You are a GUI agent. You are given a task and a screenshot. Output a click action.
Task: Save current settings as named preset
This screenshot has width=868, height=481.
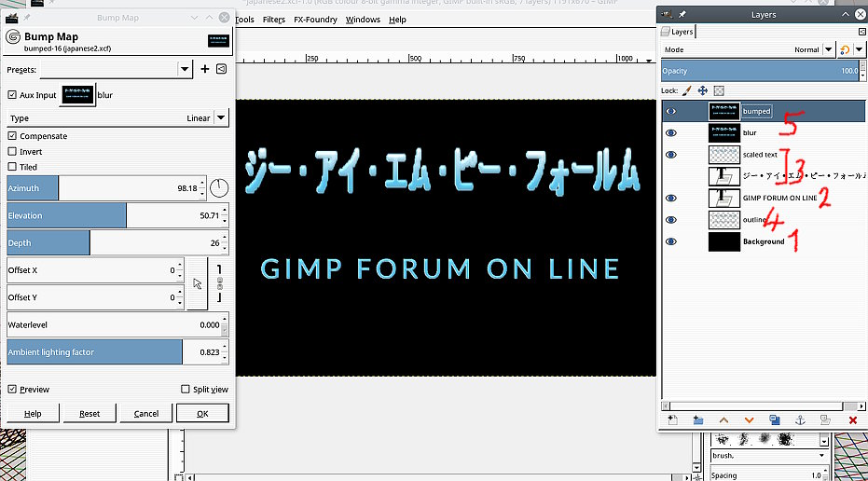coord(205,69)
